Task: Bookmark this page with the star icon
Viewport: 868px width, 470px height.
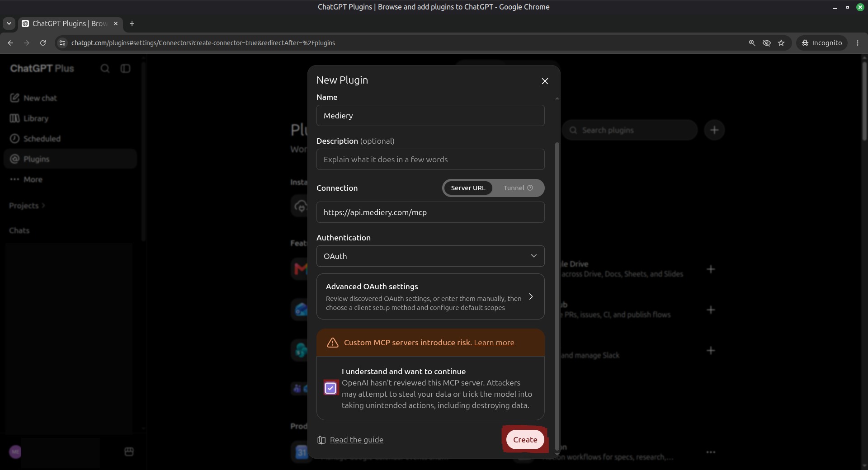Action: (781, 43)
